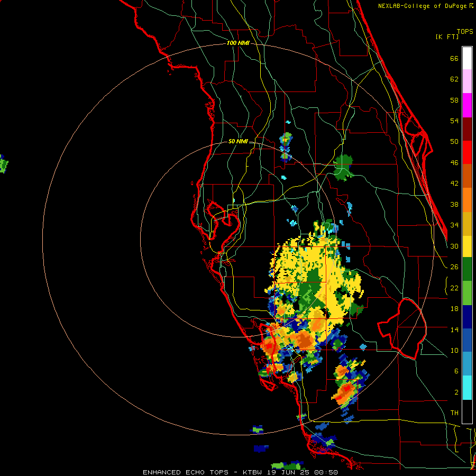The width and height of the screenshot is (476, 476).
Task: Click the TH threshold label on legend
Action: [x=454, y=413]
